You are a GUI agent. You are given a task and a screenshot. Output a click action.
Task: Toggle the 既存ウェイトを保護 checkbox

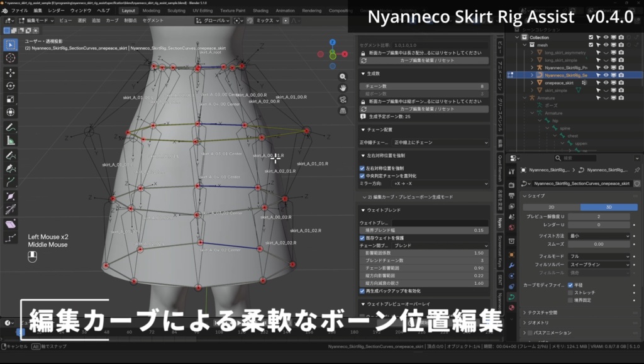tap(362, 238)
